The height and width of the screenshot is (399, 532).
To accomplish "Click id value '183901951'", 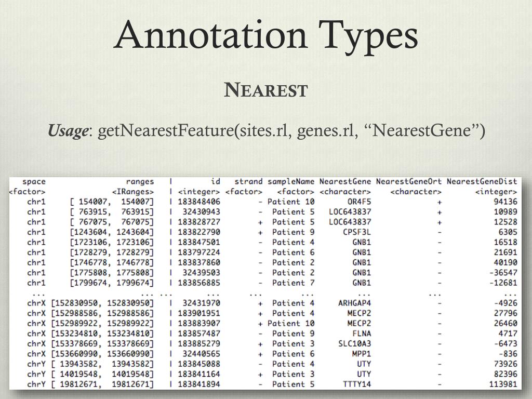I will [x=199, y=313].
